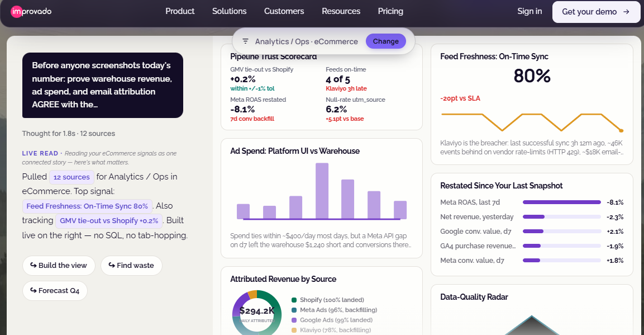644x335 pixels.
Task: Click the 12 sources chip
Action: [71, 177]
